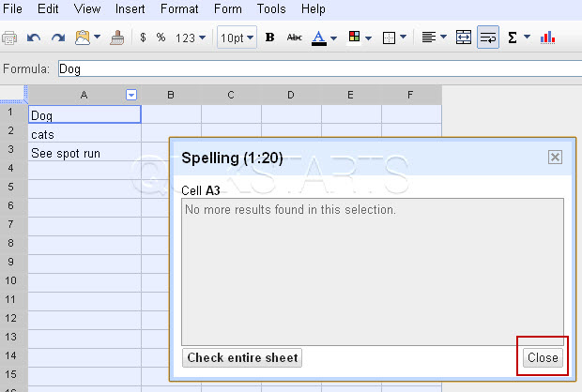Click the Formula input field containing Dog
This screenshot has width=582, height=392.
[x=320, y=69]
